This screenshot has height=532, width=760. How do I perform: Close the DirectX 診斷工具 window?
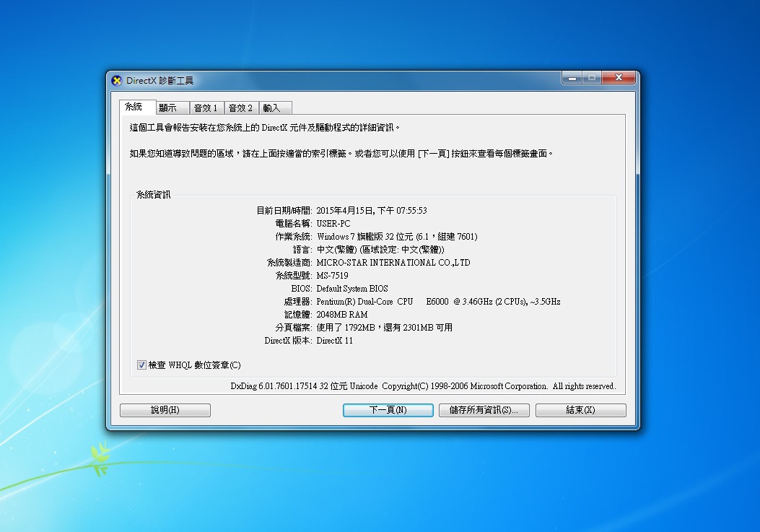(619, 78)
